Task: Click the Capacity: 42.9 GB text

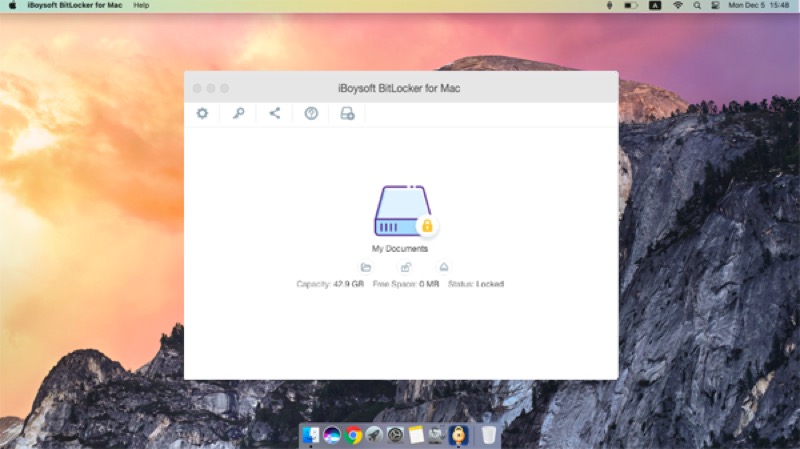Action: 330,284
